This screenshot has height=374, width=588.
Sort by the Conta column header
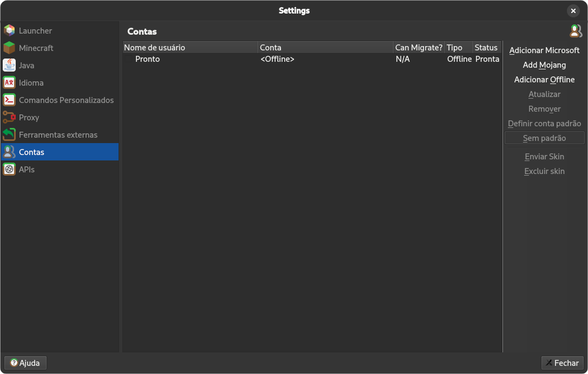coord(326,47)
